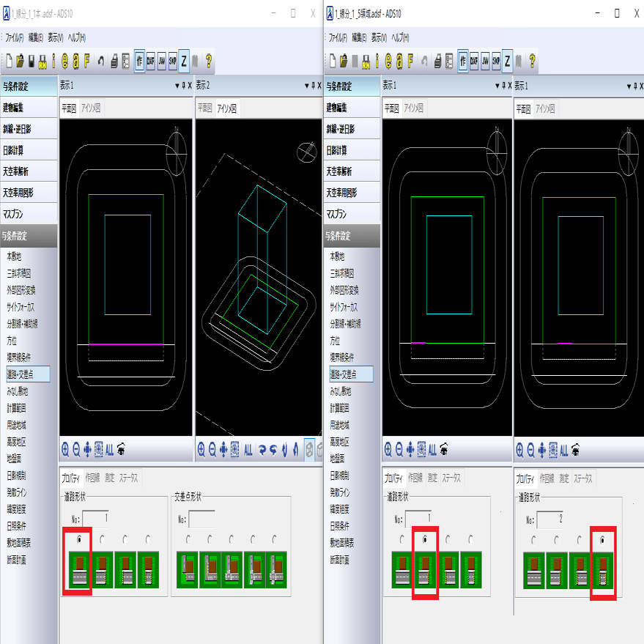Click yellow 'F' icon in left window toolbar
Viewport: 644px width, 644px height.
pyautogui.click(x=86, y=62)
